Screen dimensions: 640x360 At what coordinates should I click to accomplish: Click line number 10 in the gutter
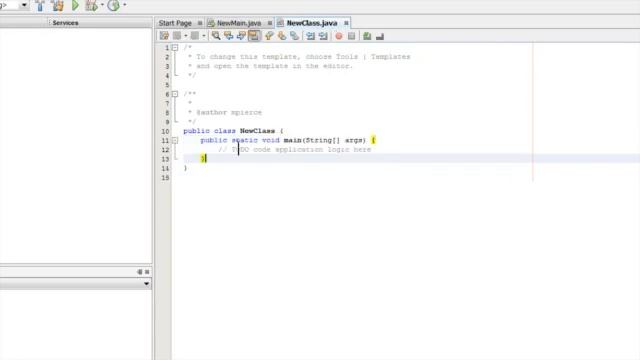pyautogui.click(x=165, y=131)
